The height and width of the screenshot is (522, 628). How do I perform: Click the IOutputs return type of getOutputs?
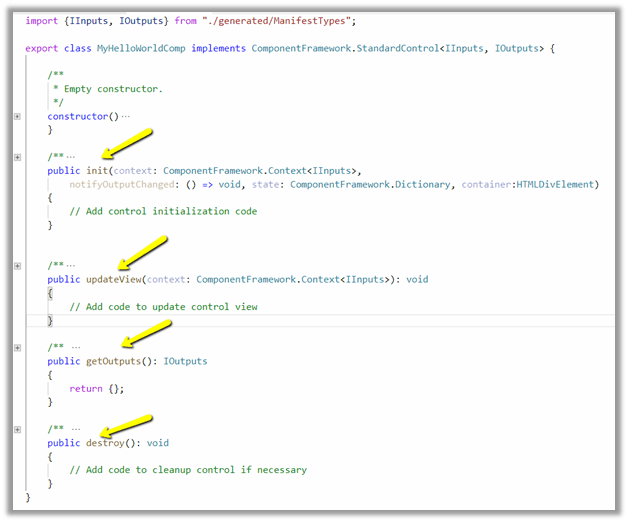tap(185, 361)
